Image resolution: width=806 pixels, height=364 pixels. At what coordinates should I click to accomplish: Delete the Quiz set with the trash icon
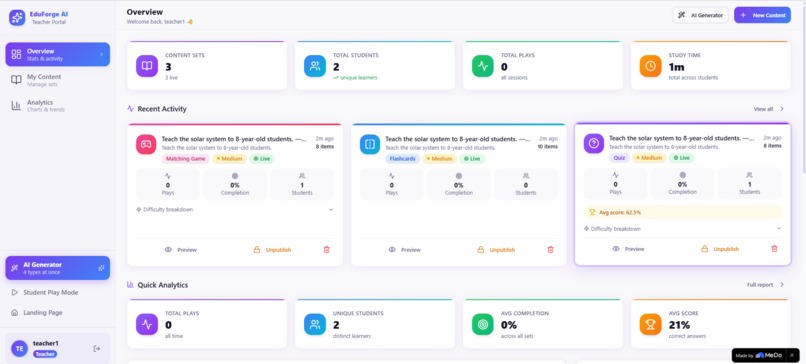(775, 249)
